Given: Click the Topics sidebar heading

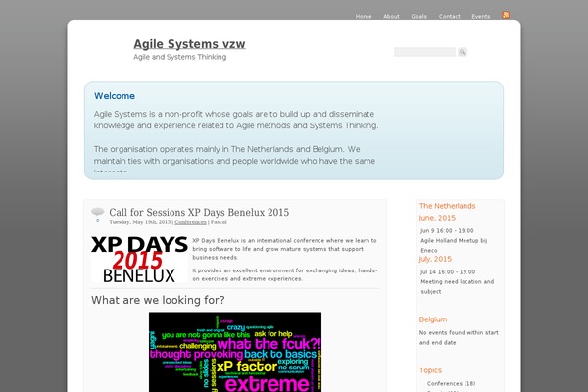Looking at the screenshot, I should point(430,370).
